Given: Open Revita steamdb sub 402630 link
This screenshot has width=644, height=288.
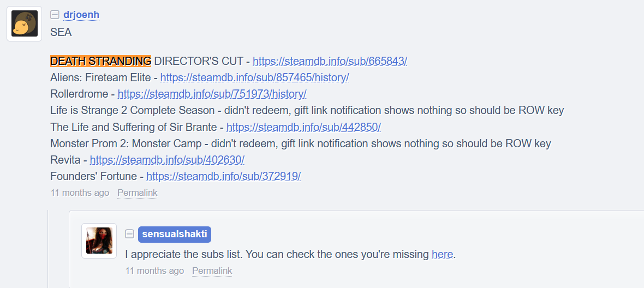Looking at the screenshot, I should click(167, 160).
